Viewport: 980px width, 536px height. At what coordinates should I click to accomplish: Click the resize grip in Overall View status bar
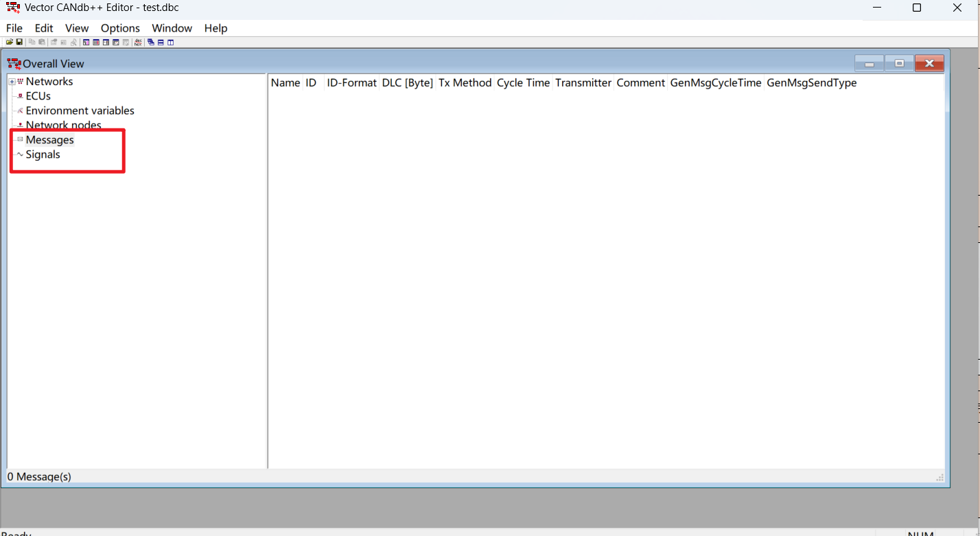940,477
